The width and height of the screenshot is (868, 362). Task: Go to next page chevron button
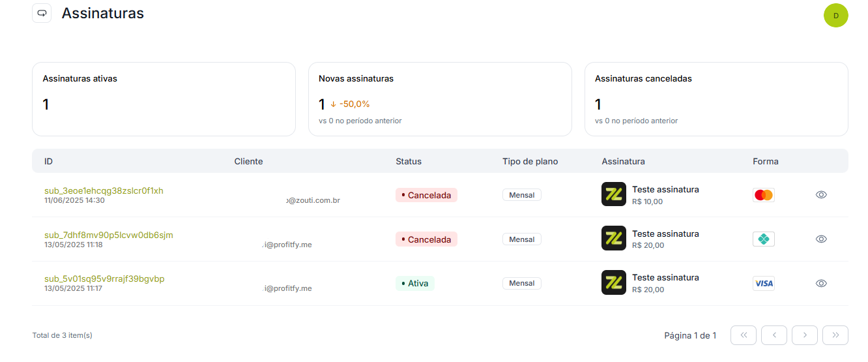(805, 335)
